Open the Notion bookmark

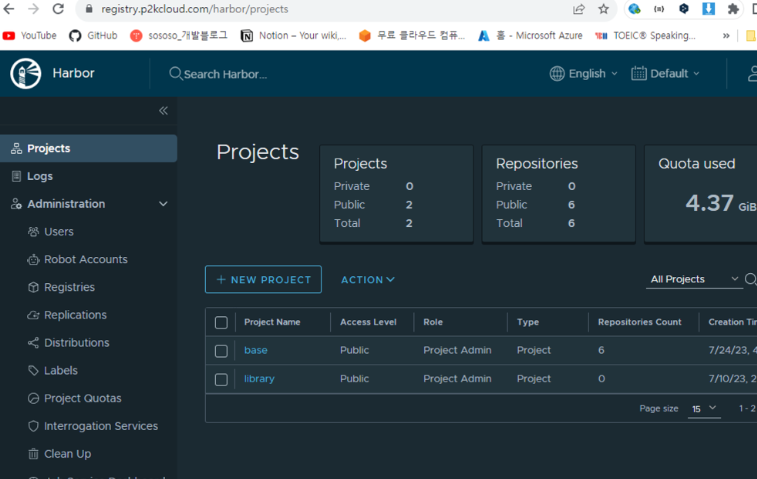tap(294, 36)
